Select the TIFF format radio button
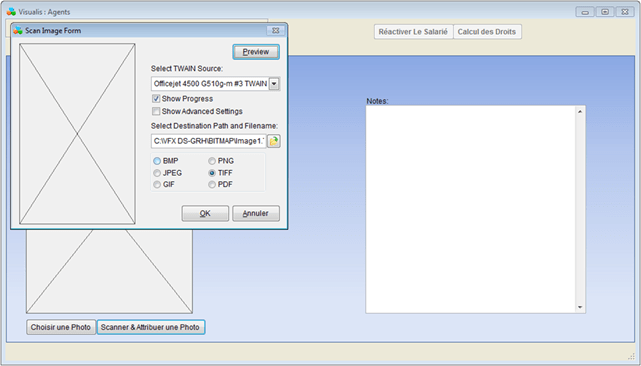Image resolution: width=641 pixels, height=366 pixels. tap(212, 173)
